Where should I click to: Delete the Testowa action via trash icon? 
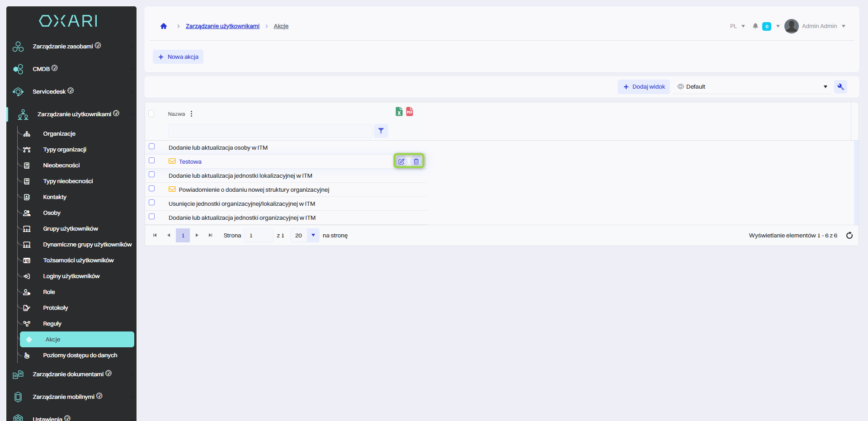[416, 161]
